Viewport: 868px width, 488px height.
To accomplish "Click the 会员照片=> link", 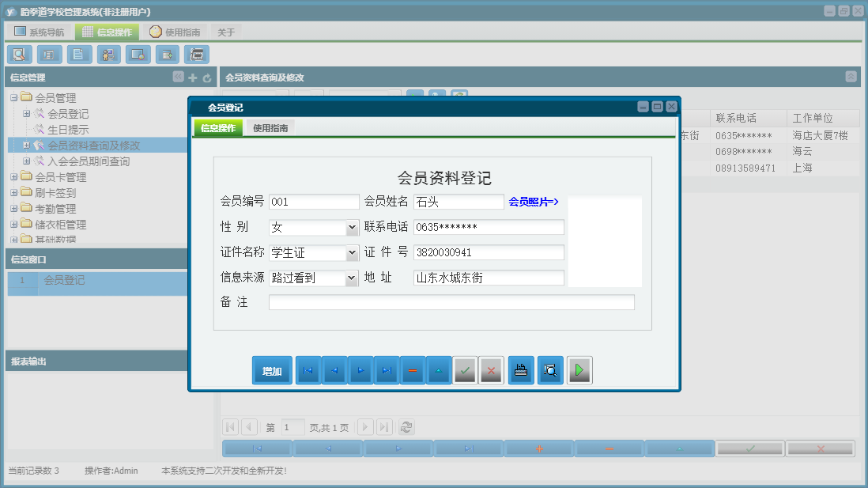I will tap(534, 202).
